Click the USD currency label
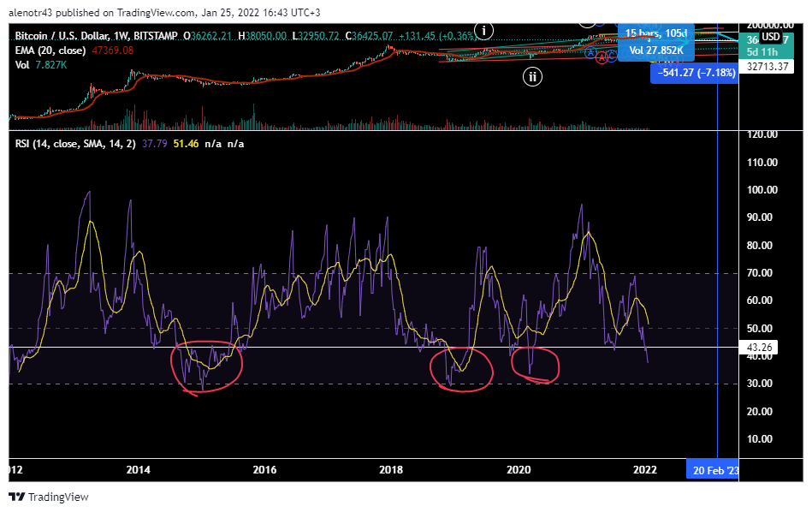The width and height of the screenshot is (812, 512). (771, 37)
